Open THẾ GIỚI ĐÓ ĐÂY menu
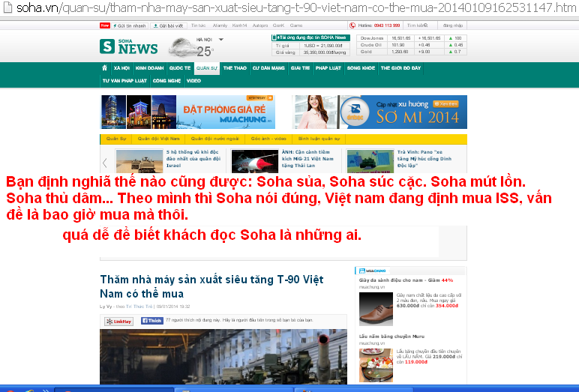 coord(400,68)
